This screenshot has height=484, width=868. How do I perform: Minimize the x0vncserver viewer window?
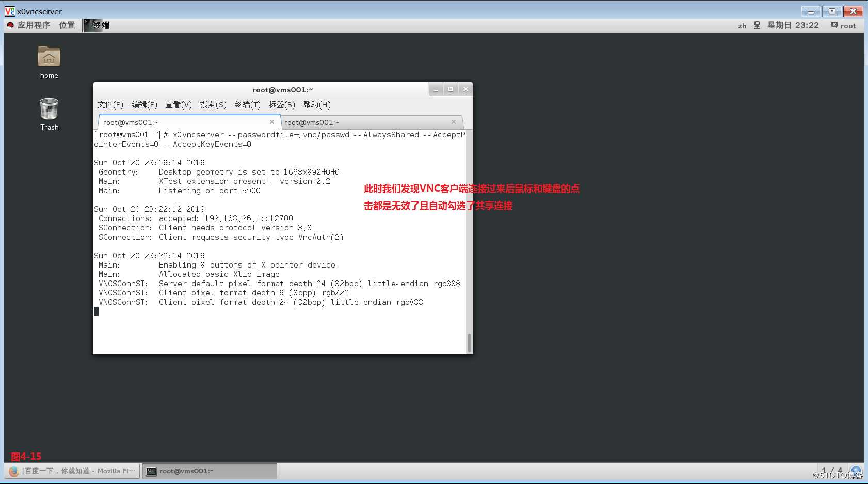click(x=811, y=11)
